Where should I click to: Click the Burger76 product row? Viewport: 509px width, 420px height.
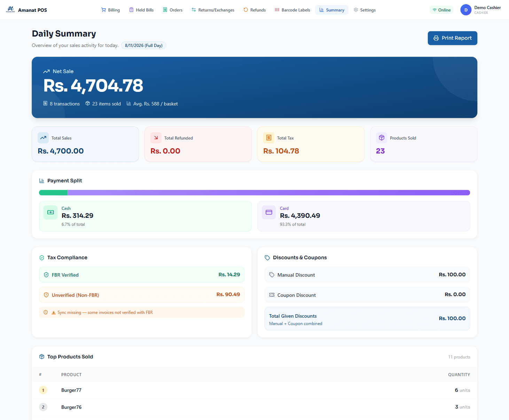tap(254, 407)
